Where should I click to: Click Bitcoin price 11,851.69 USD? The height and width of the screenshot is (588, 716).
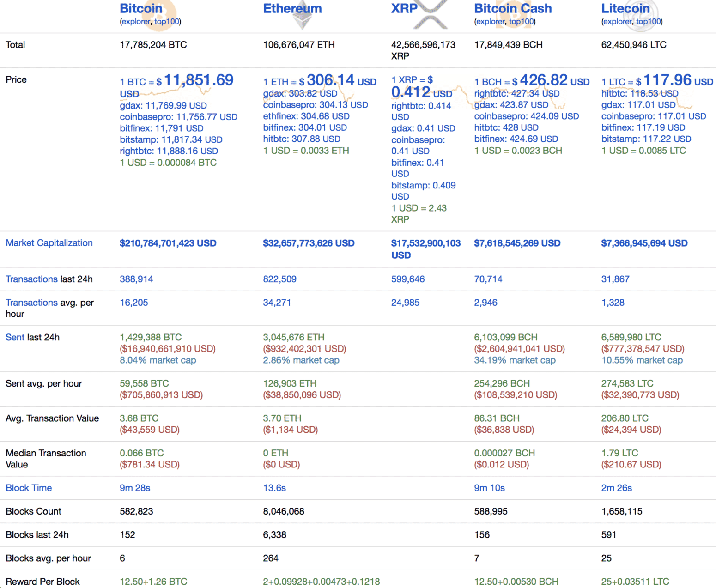click(x=176, y=86)
